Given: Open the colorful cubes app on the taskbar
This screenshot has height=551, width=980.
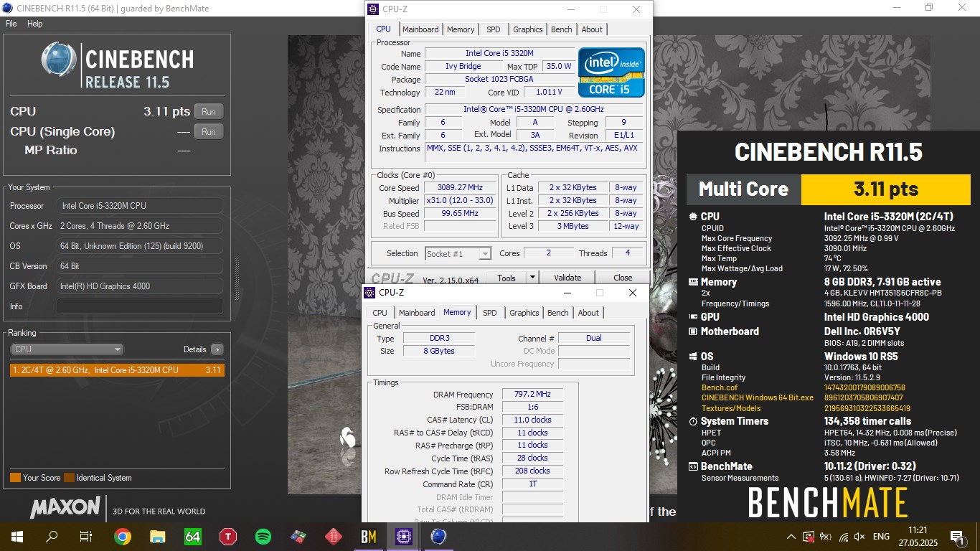Looking at the screenshot, I should (x=298, y=536).
